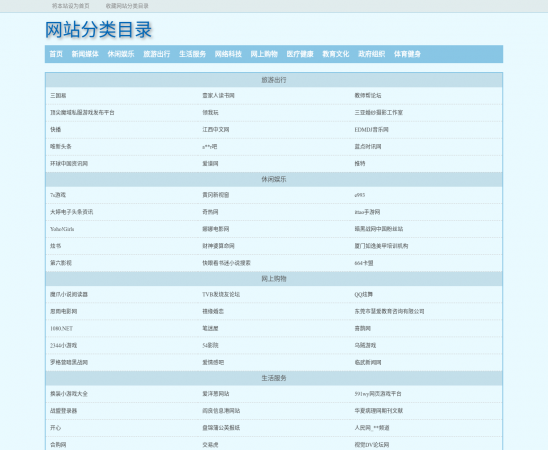Open the 首页 nav item
This screenshot has height=450, width=548.
56,54
